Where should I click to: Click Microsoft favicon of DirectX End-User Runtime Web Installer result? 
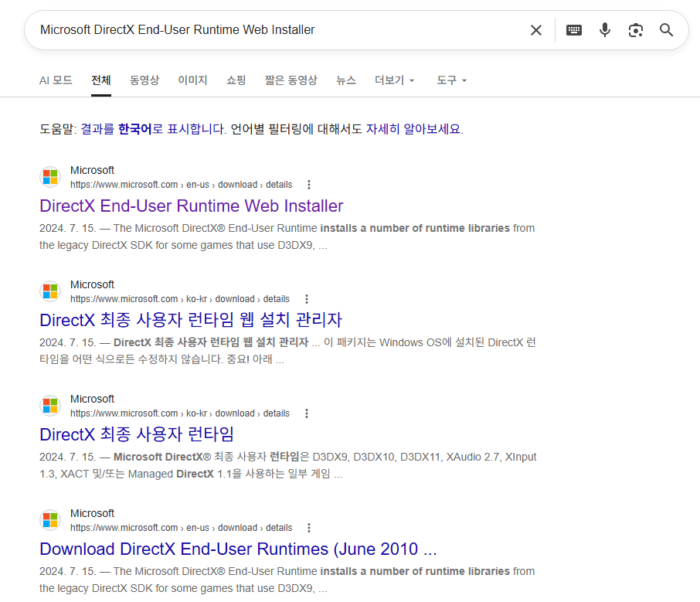(x=50, y=177)
